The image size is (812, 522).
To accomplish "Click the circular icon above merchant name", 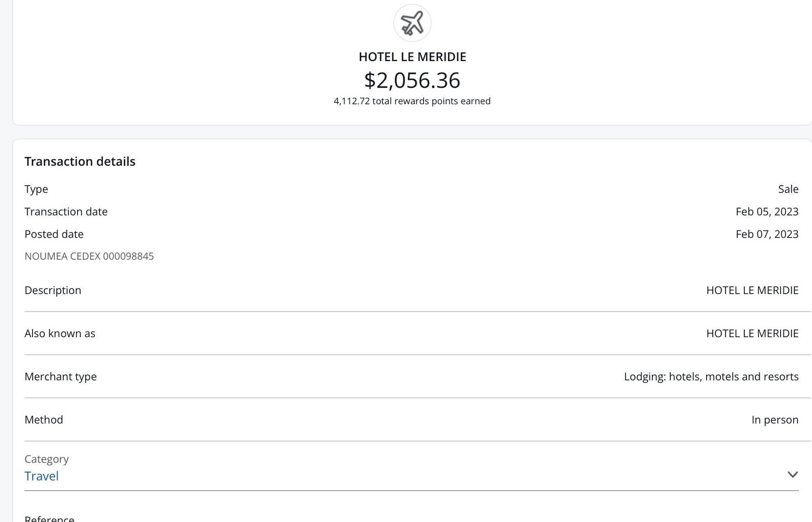I will 412,23.
